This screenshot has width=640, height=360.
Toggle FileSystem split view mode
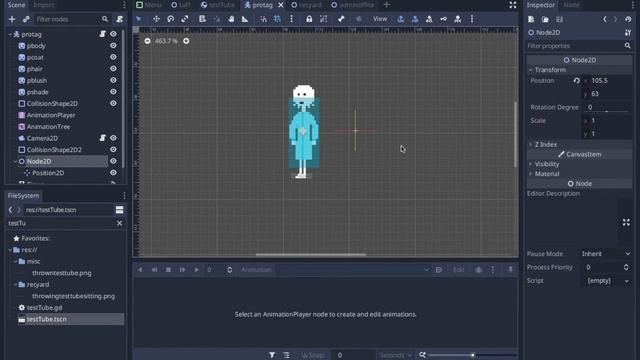click(120, 210)
